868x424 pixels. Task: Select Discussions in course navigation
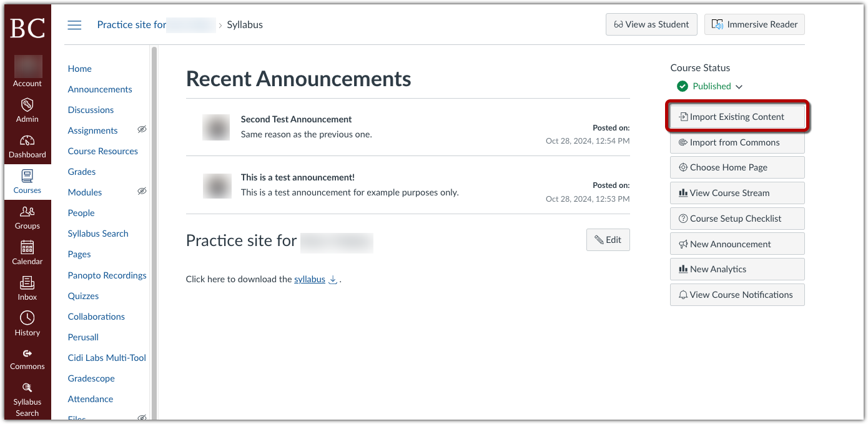91,109
